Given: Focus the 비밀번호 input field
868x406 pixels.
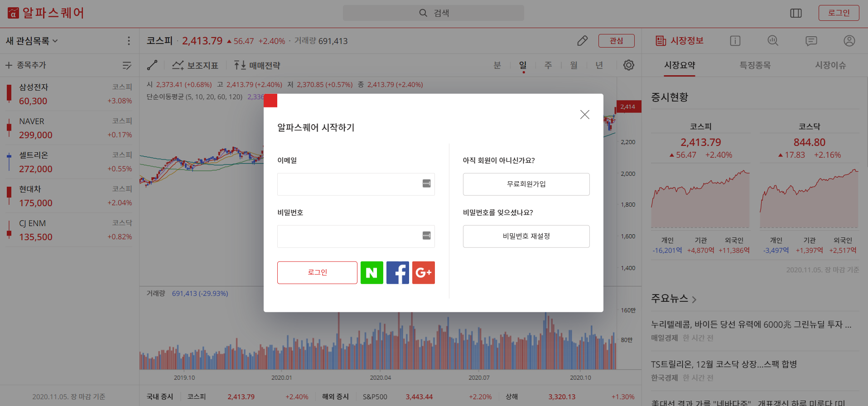Looking at the screenshot, I should click(356, 237).
